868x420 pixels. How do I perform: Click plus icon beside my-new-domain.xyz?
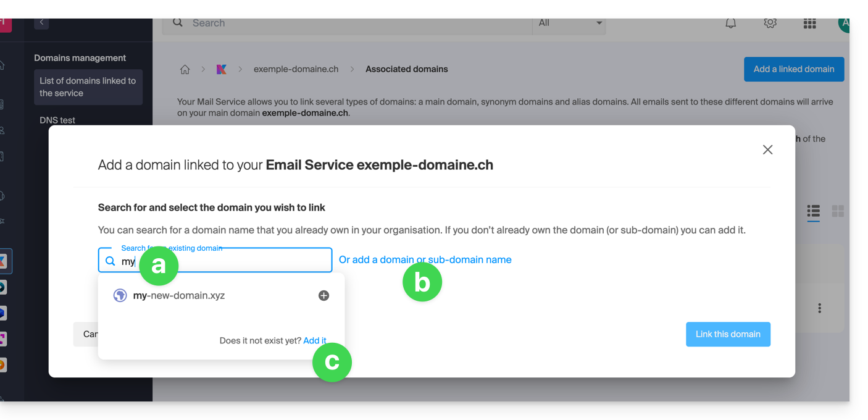point(323,296)
